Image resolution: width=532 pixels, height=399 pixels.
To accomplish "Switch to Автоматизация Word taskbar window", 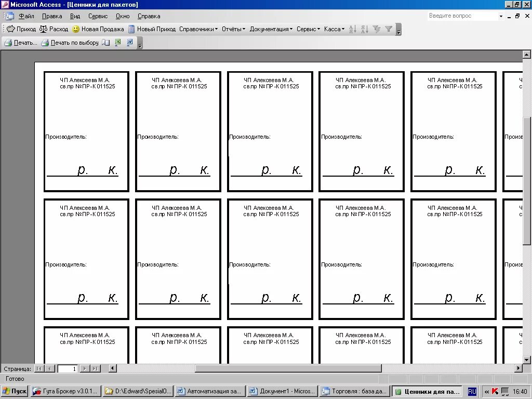I will pos(210,391).
